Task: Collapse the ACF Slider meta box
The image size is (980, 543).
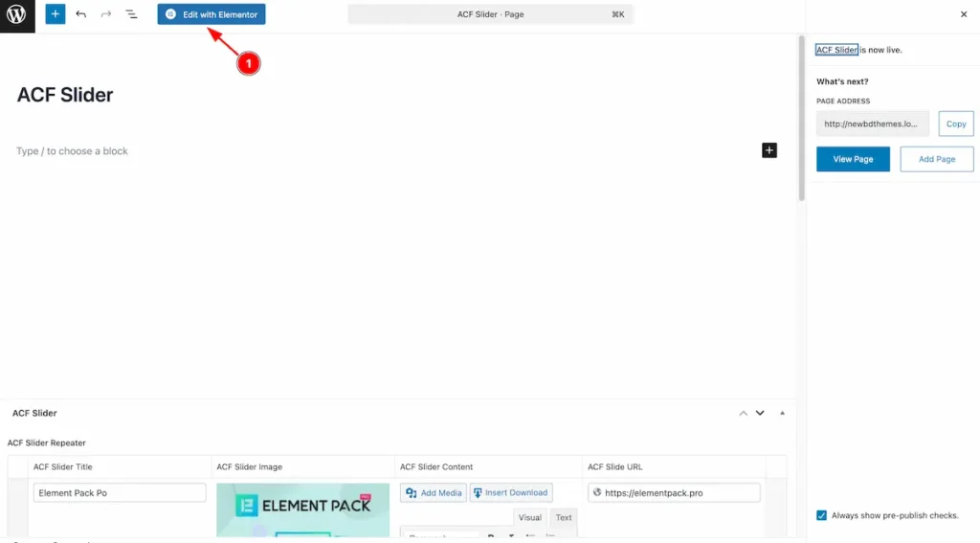Action: pos(782,413)
